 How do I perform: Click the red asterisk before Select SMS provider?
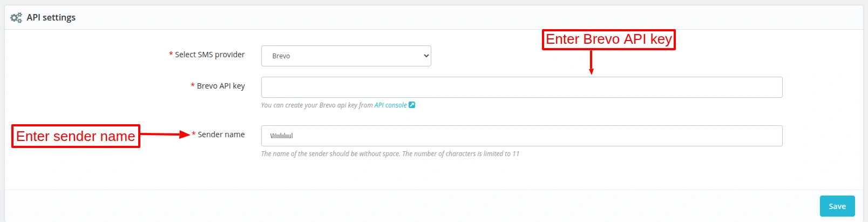pos(171,55)
